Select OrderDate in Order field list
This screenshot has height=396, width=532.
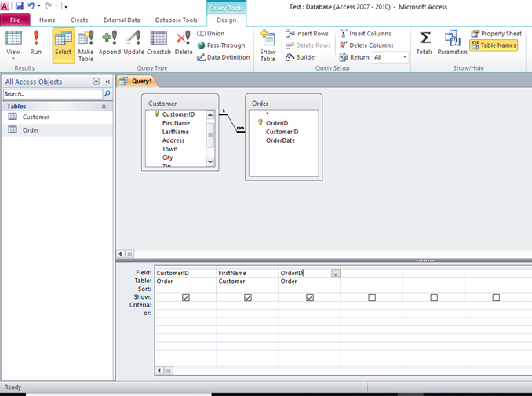click(x=280, y=140)
